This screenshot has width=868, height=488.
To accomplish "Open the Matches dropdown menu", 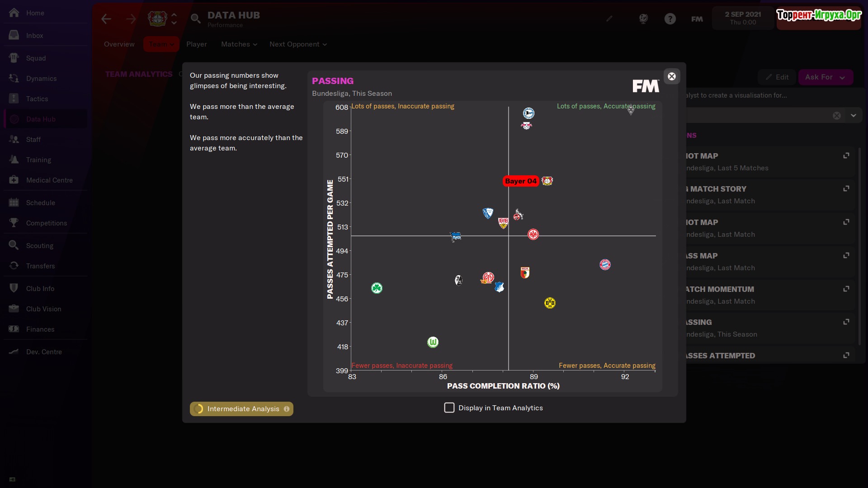I will (x=239, y=44).
